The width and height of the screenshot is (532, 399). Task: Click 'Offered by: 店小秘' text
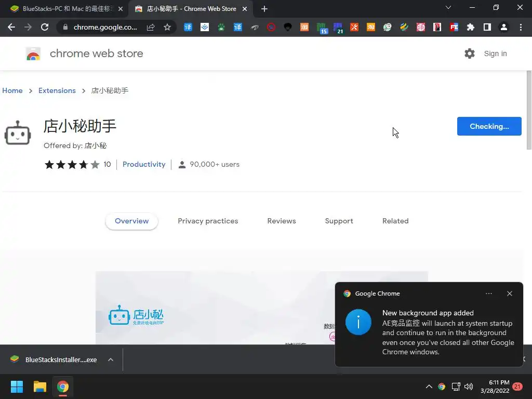click(x=75, y=145)
